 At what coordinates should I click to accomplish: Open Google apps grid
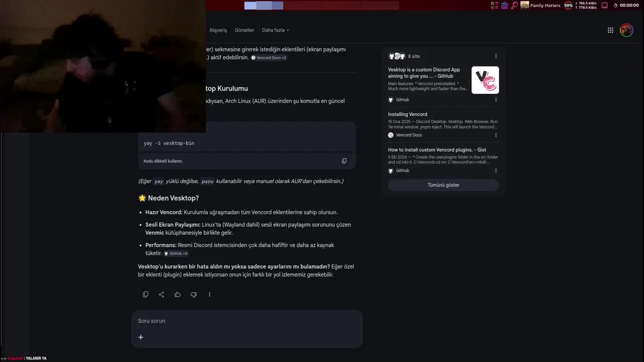(x=610, y=30)
